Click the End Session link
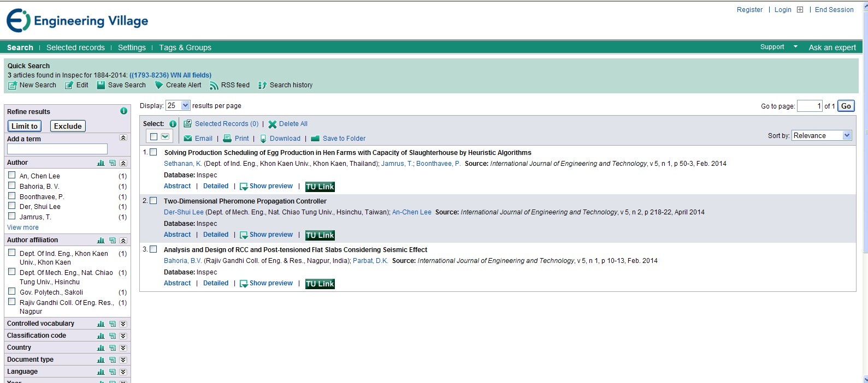The width and height of the screenshot is (868, 383). pos(834,9)
